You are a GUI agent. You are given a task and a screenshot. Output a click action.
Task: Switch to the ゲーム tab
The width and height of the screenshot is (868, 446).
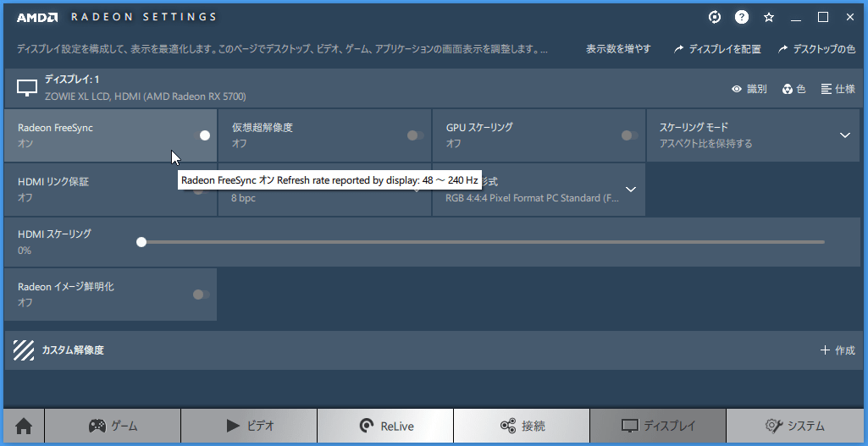[x=113, y=426]
